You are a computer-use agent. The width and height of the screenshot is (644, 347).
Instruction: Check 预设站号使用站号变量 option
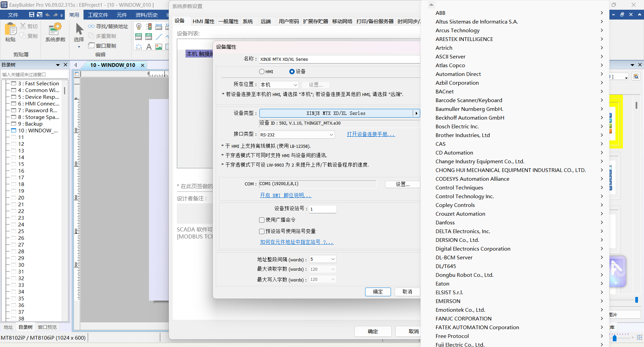pyautogui.click(x=262, y=231)
